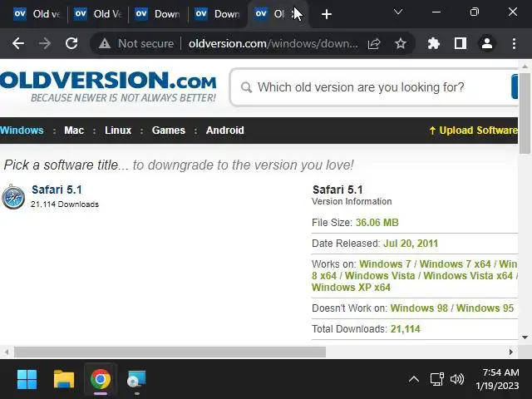Click the Chrome taskbar icon
The height and width of the screenshot is (399, 532).
point(101,379)
